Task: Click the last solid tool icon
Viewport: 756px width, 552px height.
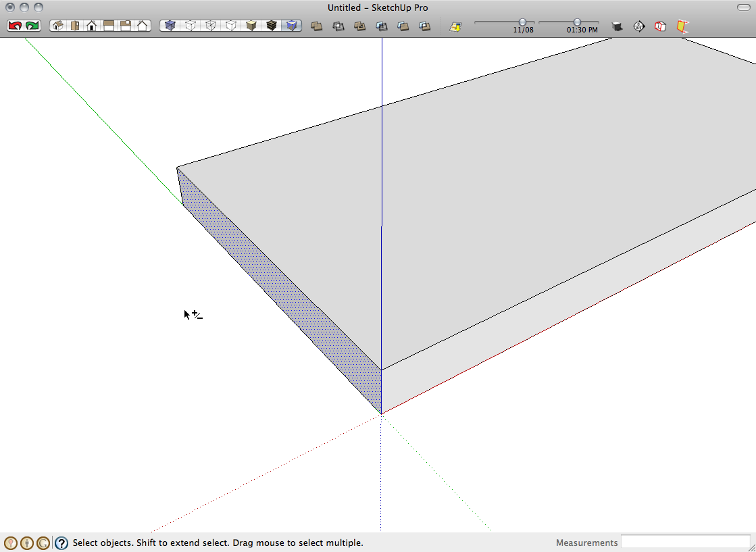Action: (424, 26)
